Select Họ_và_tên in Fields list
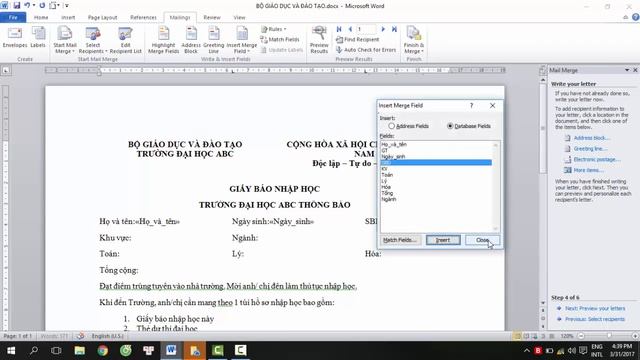Viewport: 640px width, 360px height. [x=436, y=144]
